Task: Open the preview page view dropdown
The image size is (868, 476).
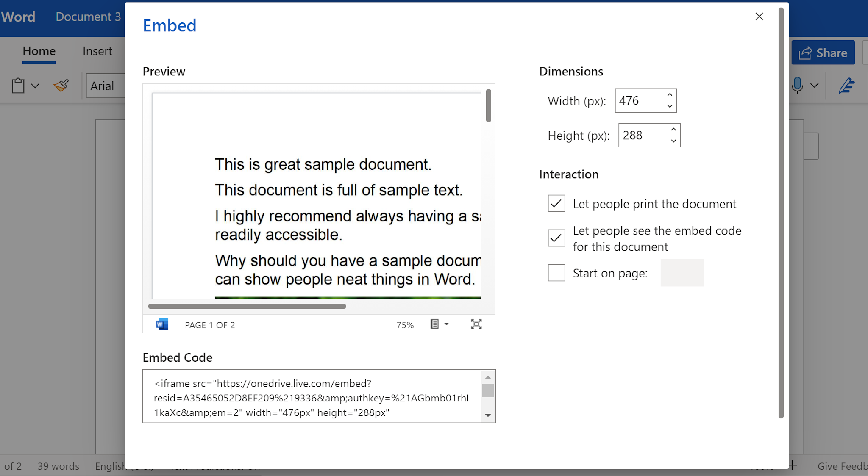Action: click(446, 324)
